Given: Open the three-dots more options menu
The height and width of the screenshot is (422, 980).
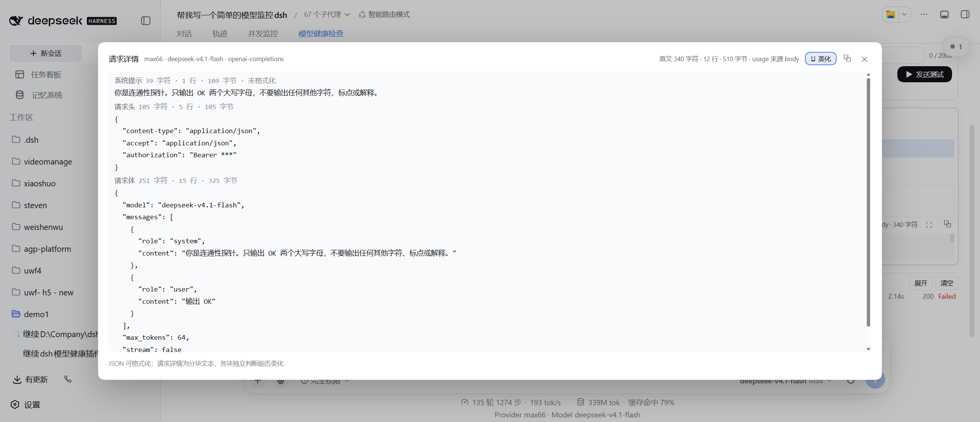Looking at the screenshot, I should (924, 15).
